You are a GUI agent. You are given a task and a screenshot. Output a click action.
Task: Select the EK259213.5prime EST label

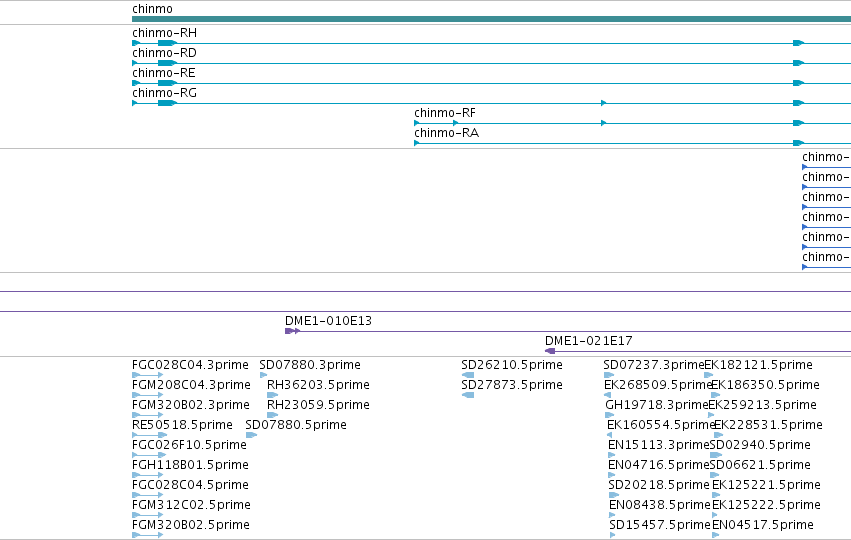coord(763,405)
